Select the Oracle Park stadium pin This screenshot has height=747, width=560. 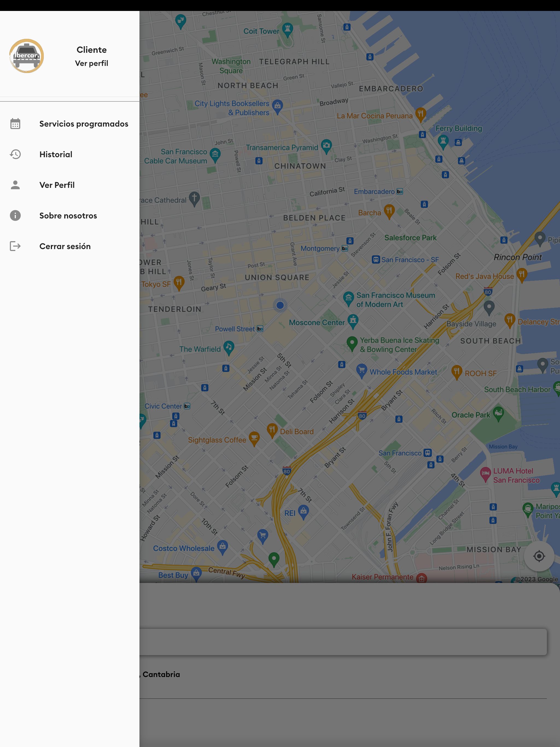[x=498, y=414]
